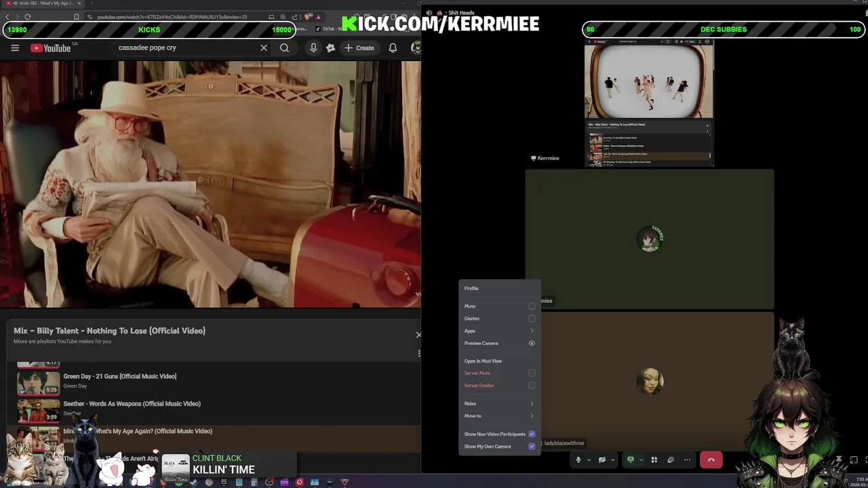The height and width of the screenshot is (488, 868).
Task: Click the Steam icon in the taskbar
Action: (x=194, y=482)
